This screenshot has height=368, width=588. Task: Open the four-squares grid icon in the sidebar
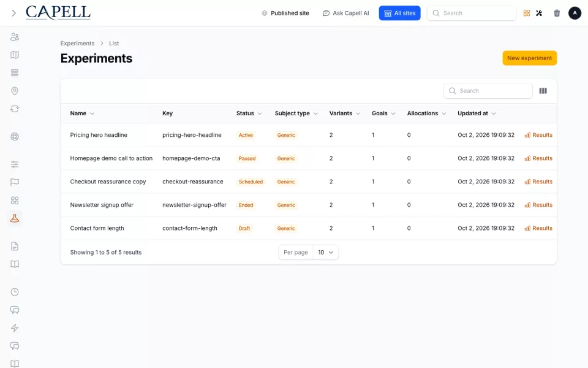tap(15, 201)
